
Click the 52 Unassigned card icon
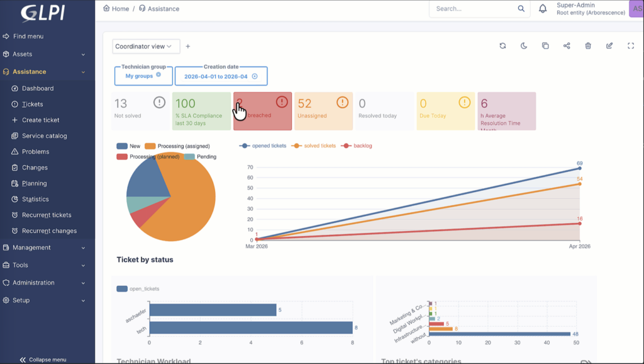coord(342,102)
